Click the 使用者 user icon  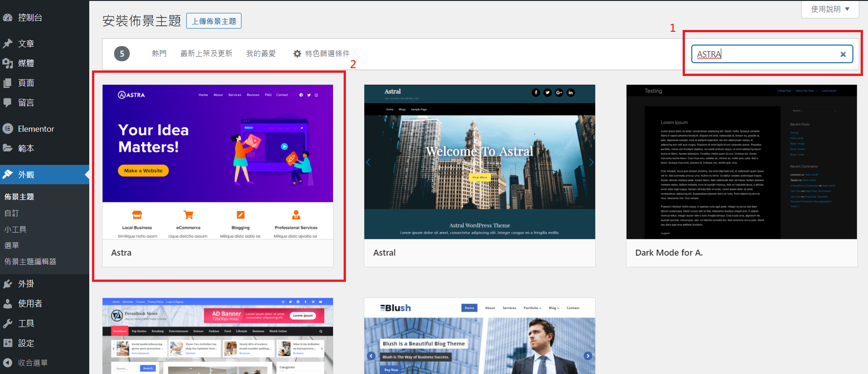click(x=8, y=304)
